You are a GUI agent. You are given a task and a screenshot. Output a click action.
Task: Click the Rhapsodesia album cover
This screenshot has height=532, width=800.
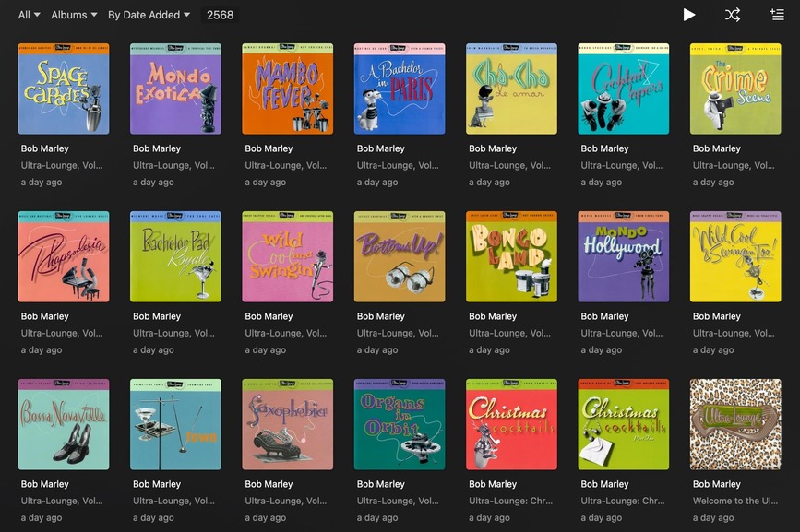(64, 256)
